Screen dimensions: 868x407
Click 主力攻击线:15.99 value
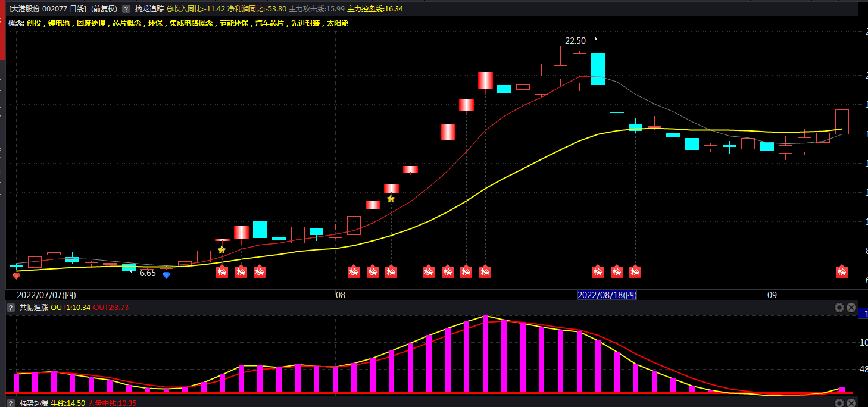pyautogui.click(x=317, y=9)
